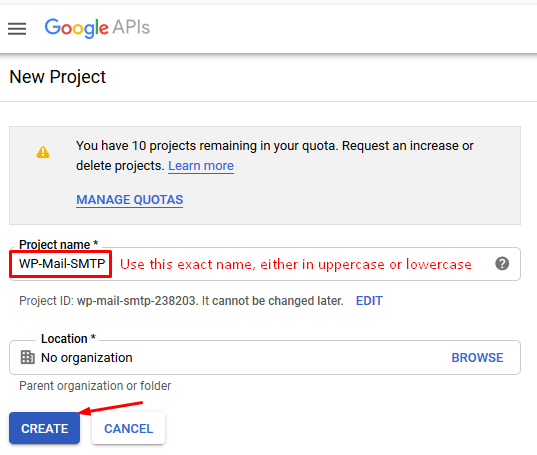Click the quota remaining notice text

[x=274, y=156]
